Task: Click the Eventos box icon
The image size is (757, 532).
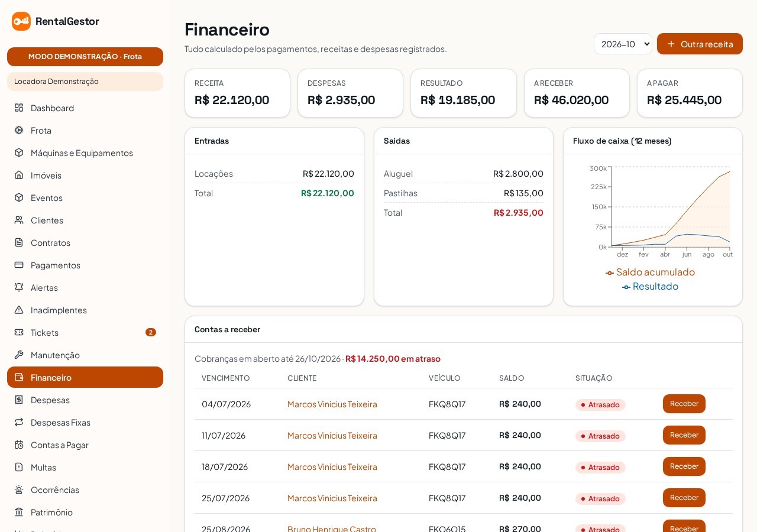Action: point(19,197)
